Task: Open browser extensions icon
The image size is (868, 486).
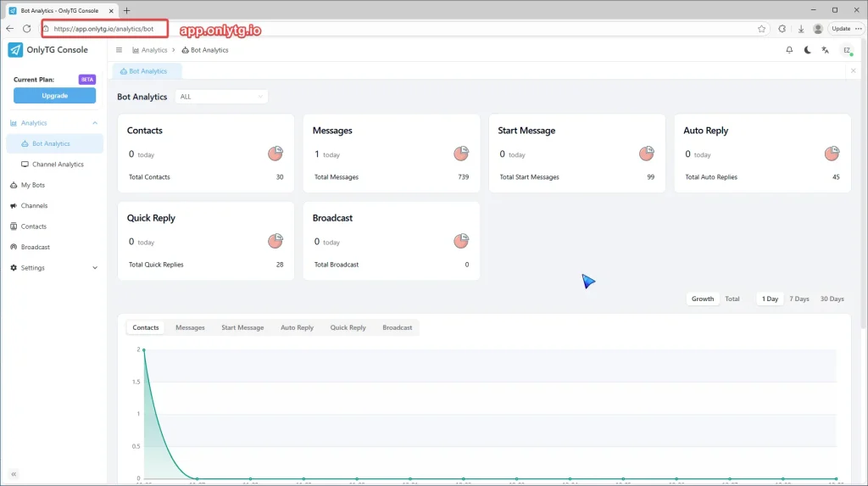Action: coord(782,29)
